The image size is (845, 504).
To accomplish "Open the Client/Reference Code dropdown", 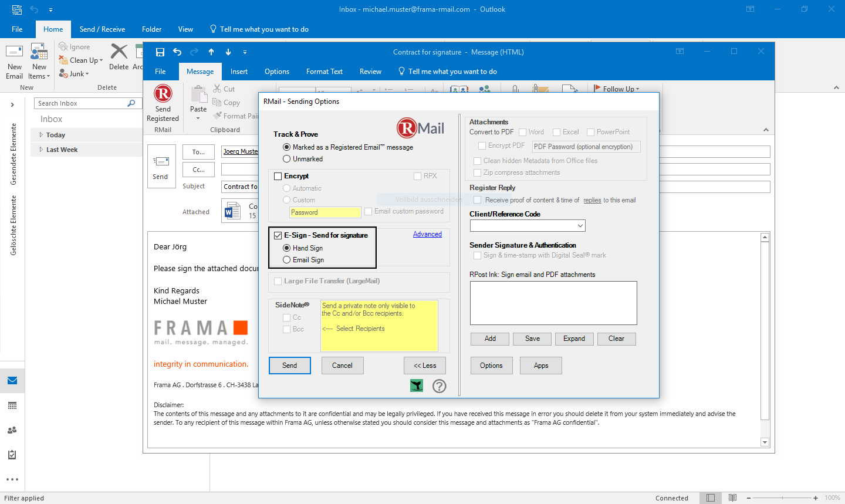I will click(580, 226).
